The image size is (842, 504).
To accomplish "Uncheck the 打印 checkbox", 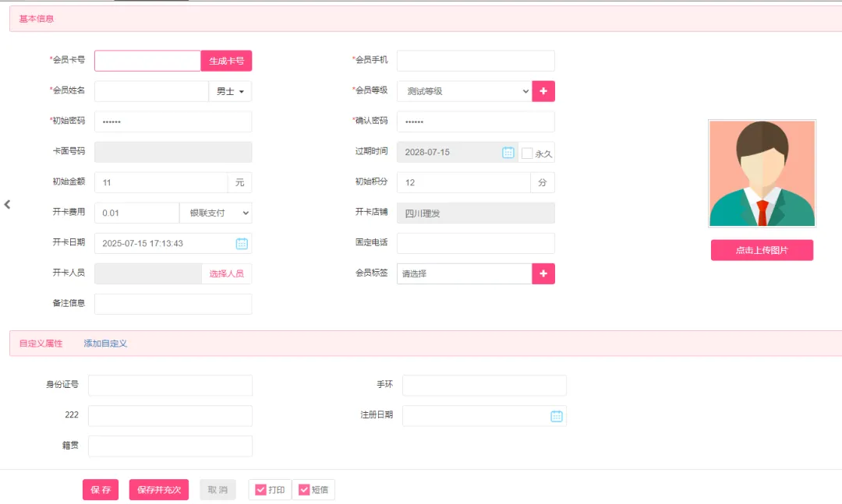I will tap(262, 490).
